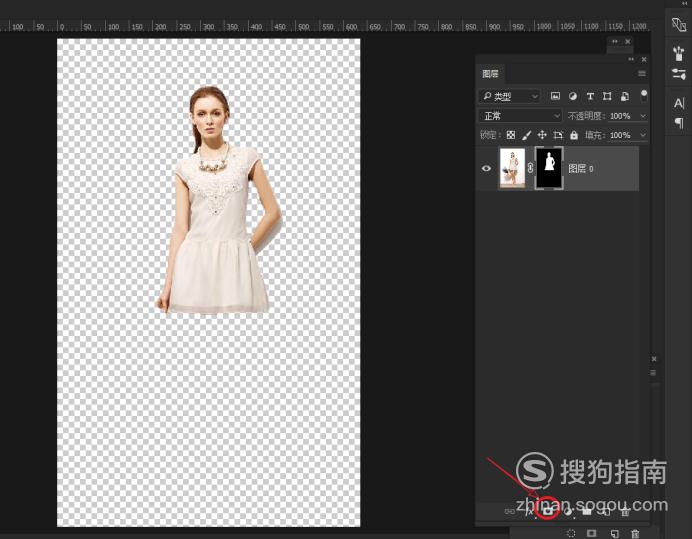The image size is (692, 539).
Task: Collapse the panel group behind Layers
Action: click(x=615, y=41)
